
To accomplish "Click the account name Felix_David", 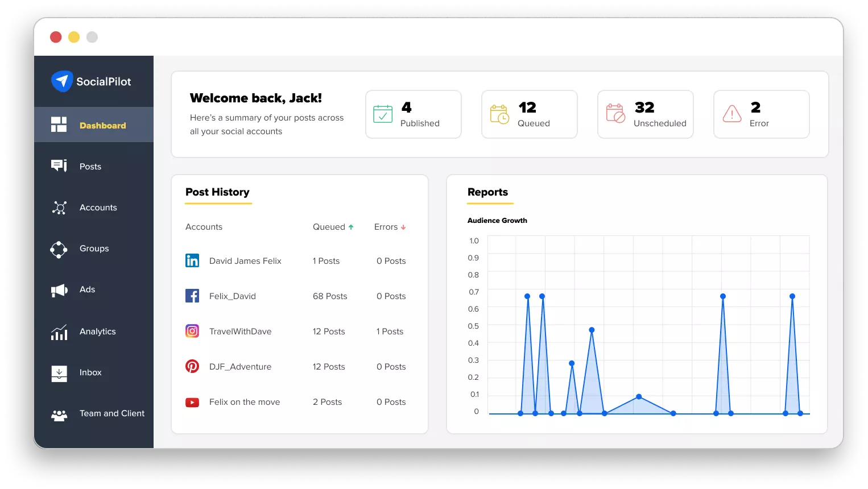I will (x=232, y=296).
